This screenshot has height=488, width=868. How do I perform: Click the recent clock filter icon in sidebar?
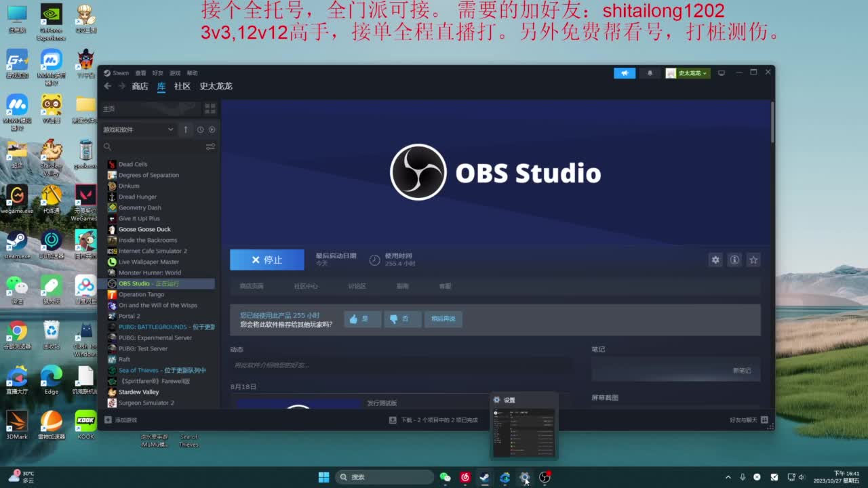point(201,129)
